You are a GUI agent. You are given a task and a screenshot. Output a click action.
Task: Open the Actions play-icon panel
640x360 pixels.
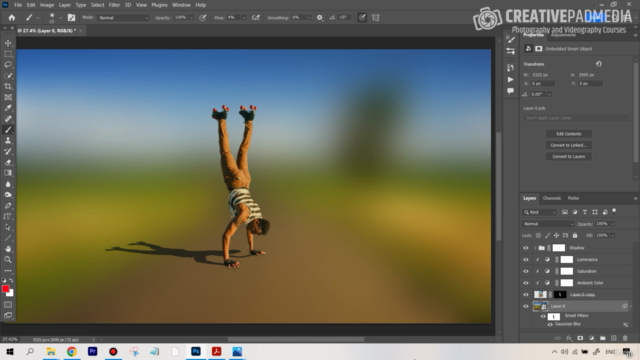click(510, 80)
